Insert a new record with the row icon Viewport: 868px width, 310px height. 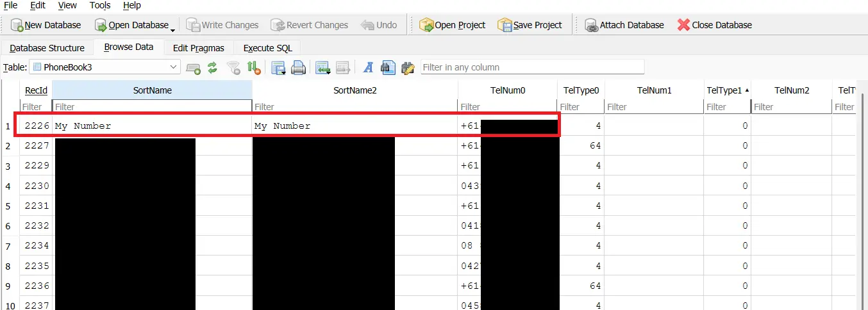pyautogui.click(x=323, y=67)
